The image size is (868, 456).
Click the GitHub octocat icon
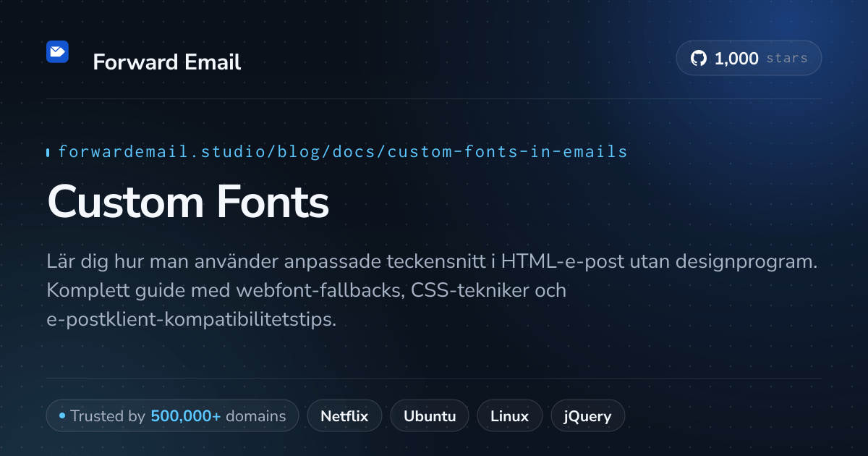pyautogui.click(x=699, y=59)
